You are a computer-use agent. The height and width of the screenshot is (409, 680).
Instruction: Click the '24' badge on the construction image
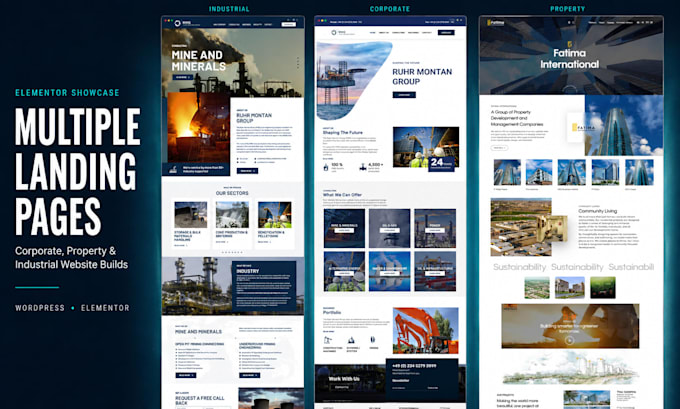(441, 163)
